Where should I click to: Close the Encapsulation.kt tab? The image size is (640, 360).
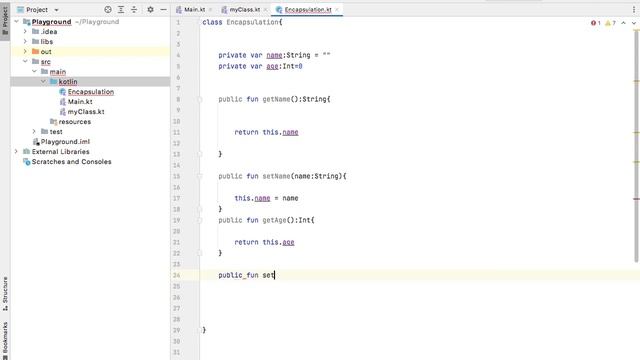click(x=337, y=9)
